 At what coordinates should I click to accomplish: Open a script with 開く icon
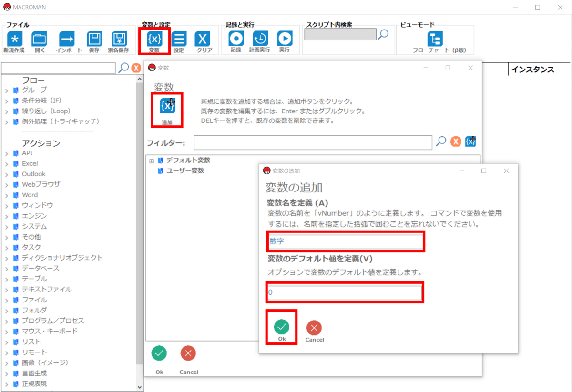pos(40,39)
